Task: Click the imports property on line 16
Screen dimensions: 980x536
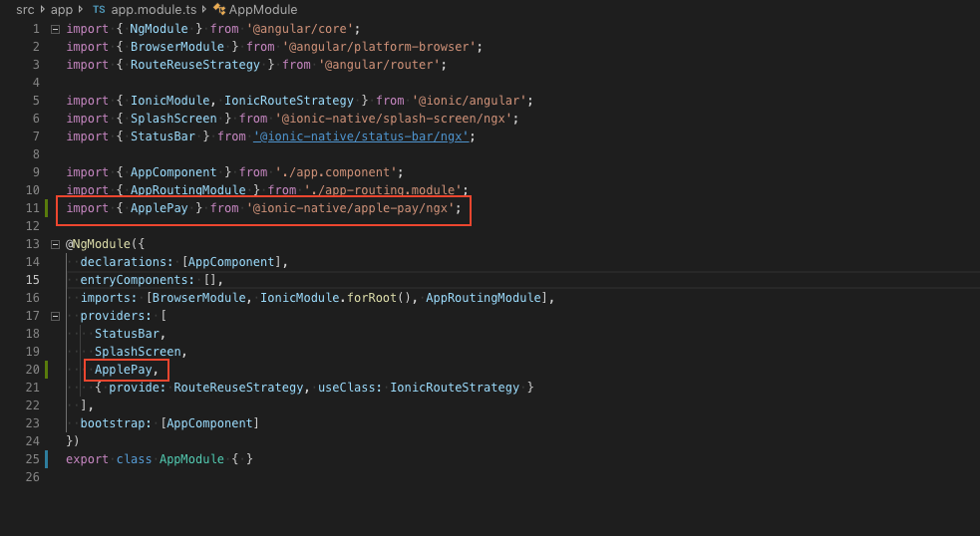Action: pos(105,298)
